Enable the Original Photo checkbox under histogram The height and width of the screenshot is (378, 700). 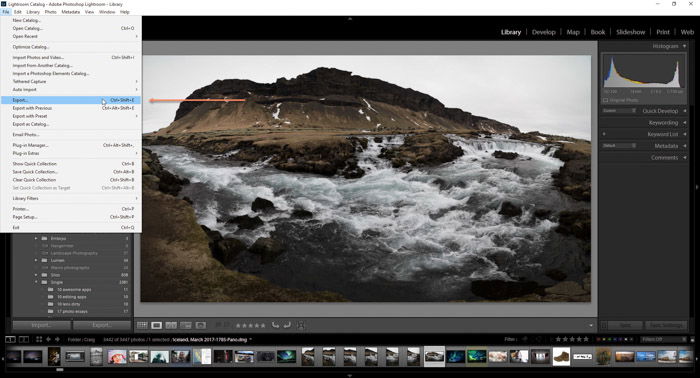click(x=606, y=100)
